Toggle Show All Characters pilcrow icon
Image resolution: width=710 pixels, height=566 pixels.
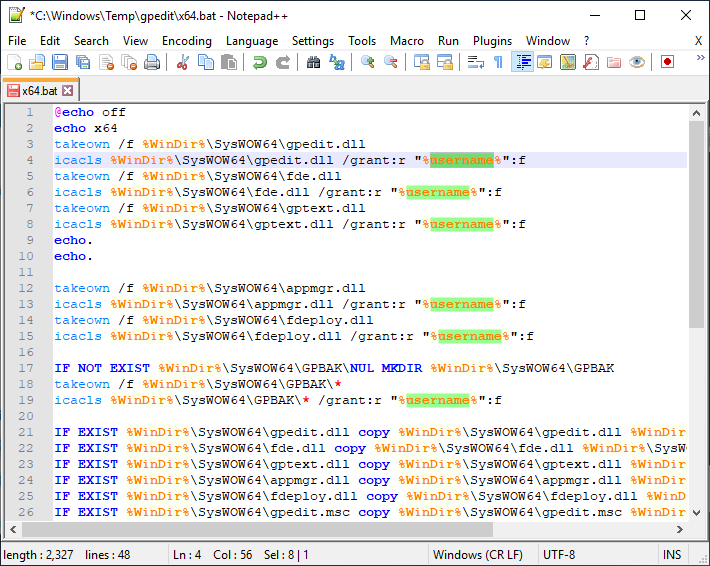click(x=498, y=62)
